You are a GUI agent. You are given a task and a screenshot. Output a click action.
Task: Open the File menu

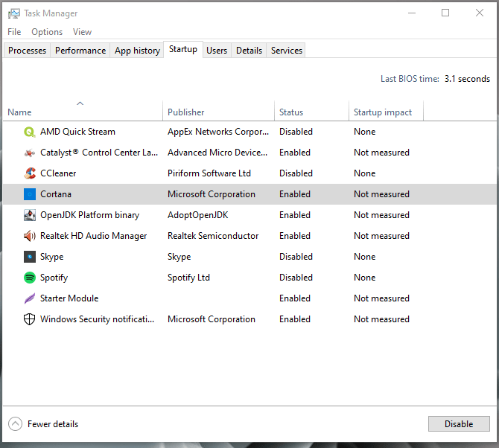14,32
